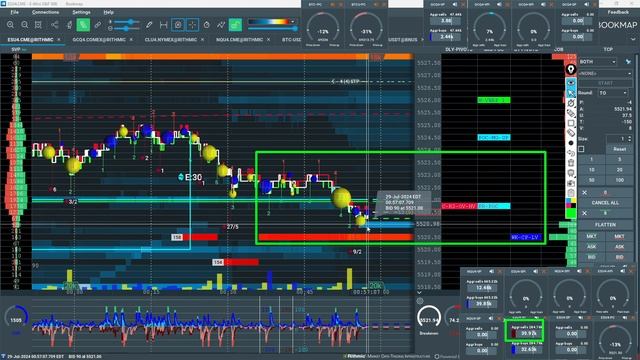This screenshot has width=640, height=360.
Task: Click the zoom out magnifier icon
Action: pos(24,25)
